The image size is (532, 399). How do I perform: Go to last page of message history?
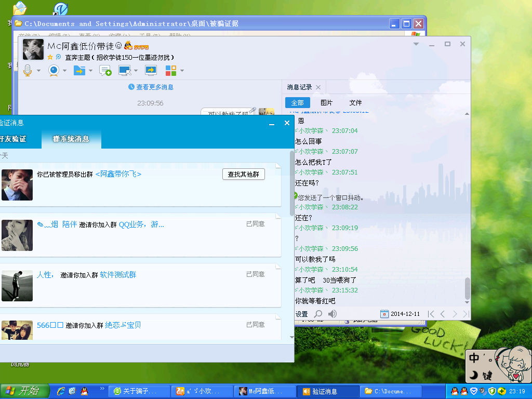[x=466, y=314]
